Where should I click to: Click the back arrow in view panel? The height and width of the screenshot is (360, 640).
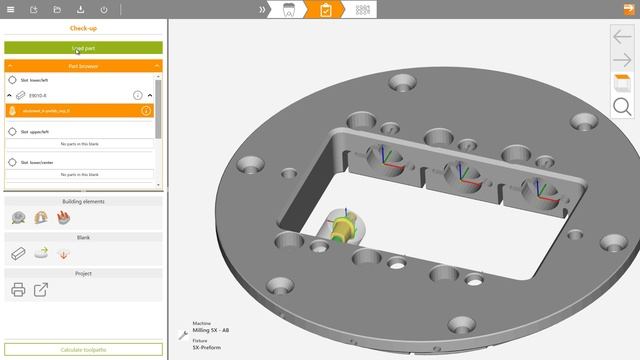tap(622, 37)
